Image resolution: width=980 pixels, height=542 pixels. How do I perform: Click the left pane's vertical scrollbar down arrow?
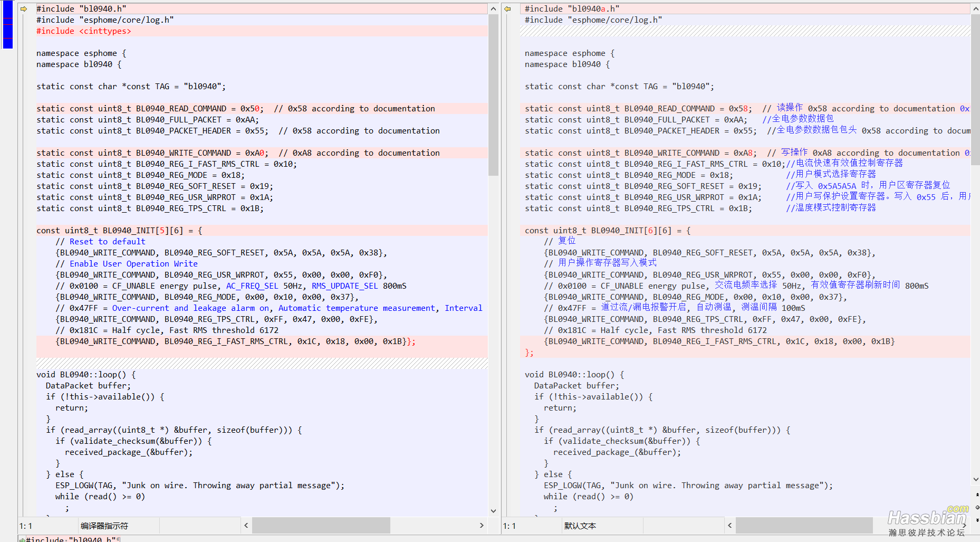(493, 510)
